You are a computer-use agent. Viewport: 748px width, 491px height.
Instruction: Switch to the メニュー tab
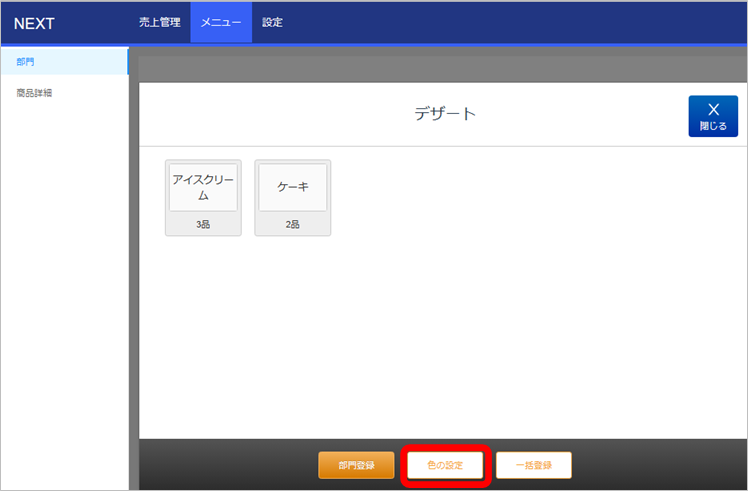(220, 22)
